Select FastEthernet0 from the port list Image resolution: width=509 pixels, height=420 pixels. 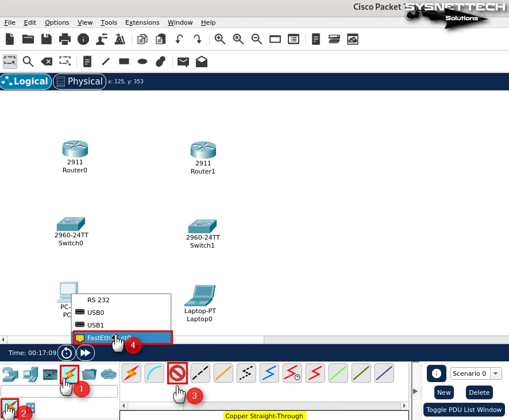click(109, 338)
